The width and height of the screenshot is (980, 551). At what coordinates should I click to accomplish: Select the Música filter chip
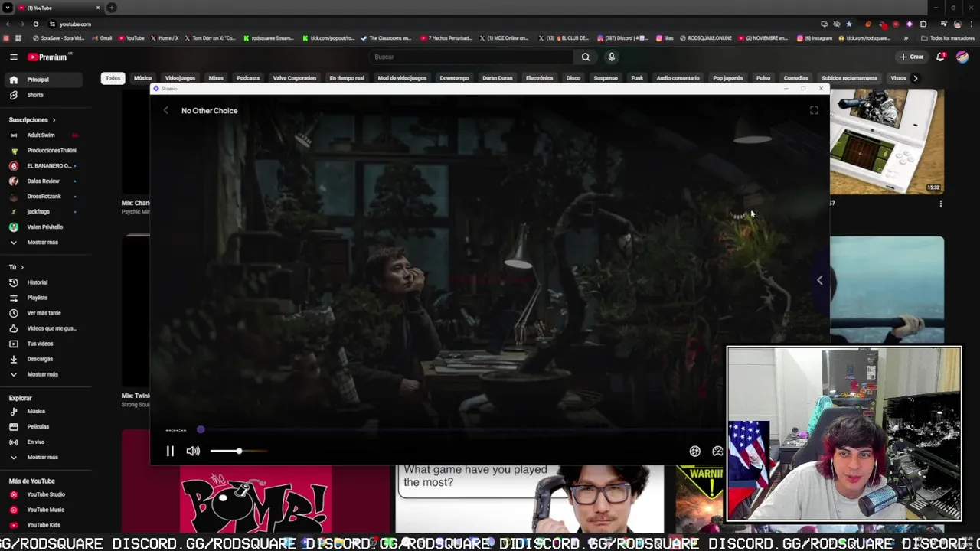(142, 78)
